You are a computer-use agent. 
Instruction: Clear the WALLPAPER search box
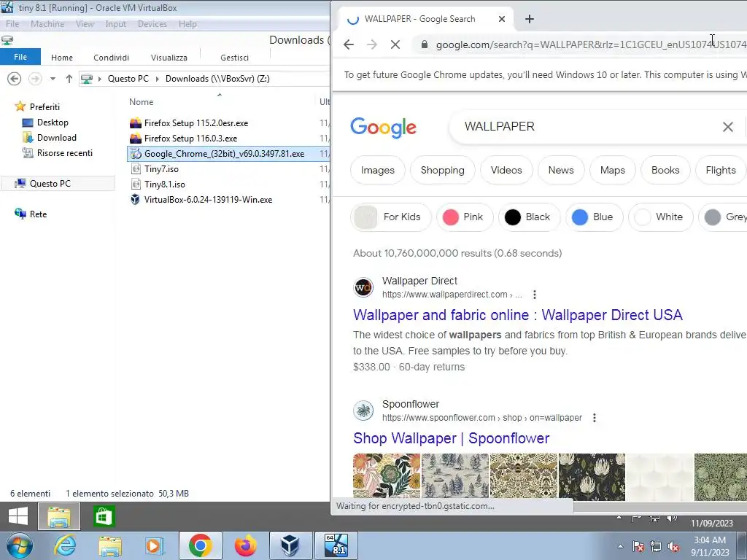(727, 127)
